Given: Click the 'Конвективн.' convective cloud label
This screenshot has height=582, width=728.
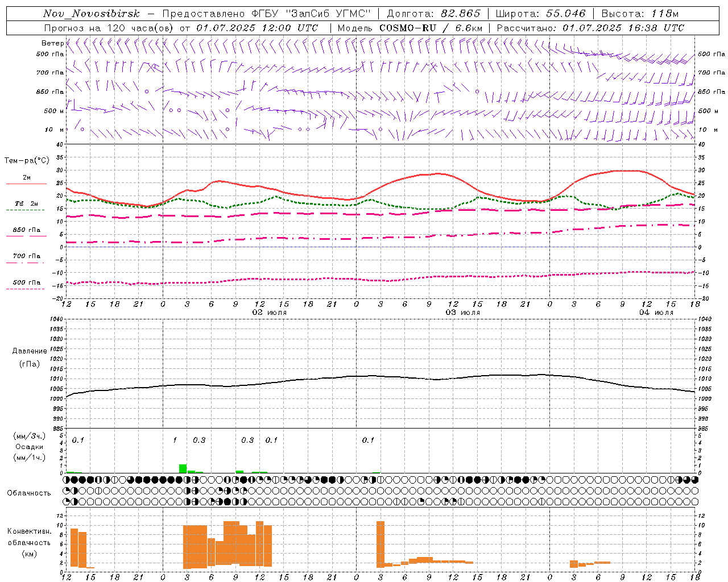Looking at the screenshot, I should [29, 531].
